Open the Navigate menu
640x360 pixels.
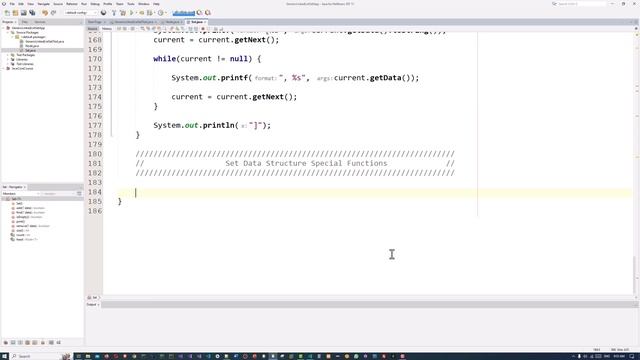pos(43,4)
